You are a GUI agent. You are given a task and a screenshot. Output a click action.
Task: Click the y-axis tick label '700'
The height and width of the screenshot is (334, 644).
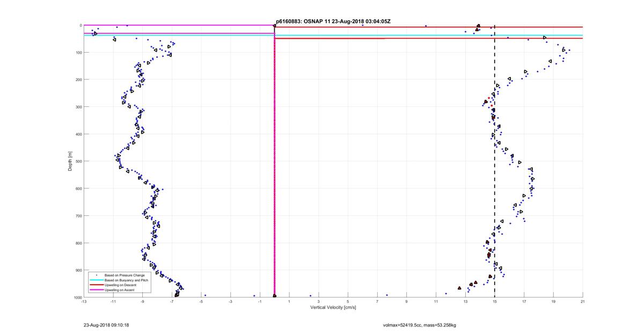(x=78, y=216)
